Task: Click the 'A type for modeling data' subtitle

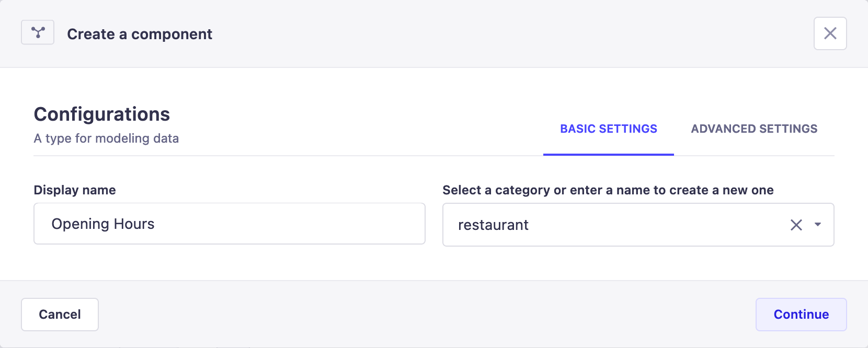Action: click(x=106, y=138)
